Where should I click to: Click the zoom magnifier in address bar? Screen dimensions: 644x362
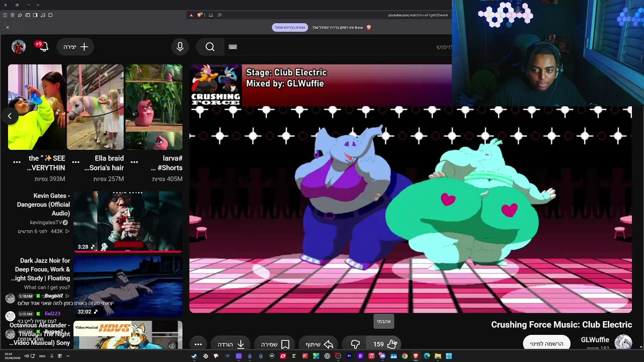point(219,15)
